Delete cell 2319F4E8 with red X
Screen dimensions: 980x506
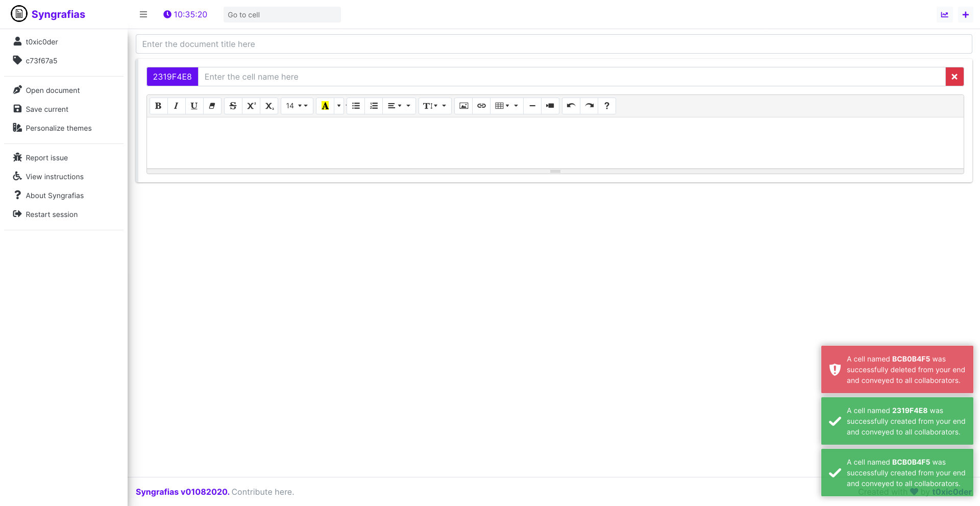click(954, 77)
